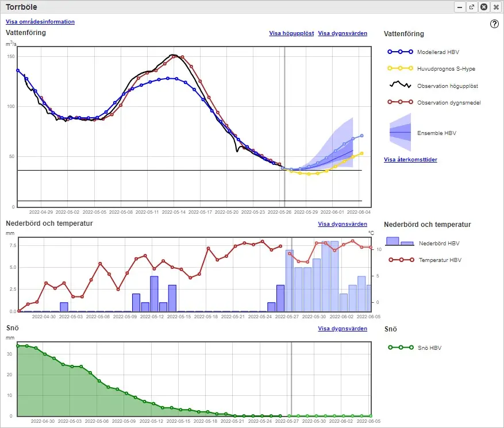Click the Snö HBV green line icon
504x428 pixels.
pos(400,348)
